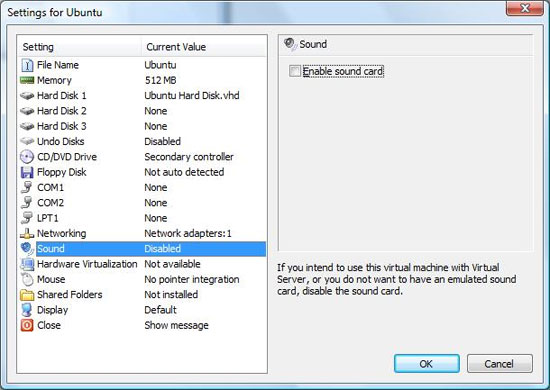Select the Hard Disk 3 setting
Image resolution: width=550 pixels, height=390 pixels.
62,126
